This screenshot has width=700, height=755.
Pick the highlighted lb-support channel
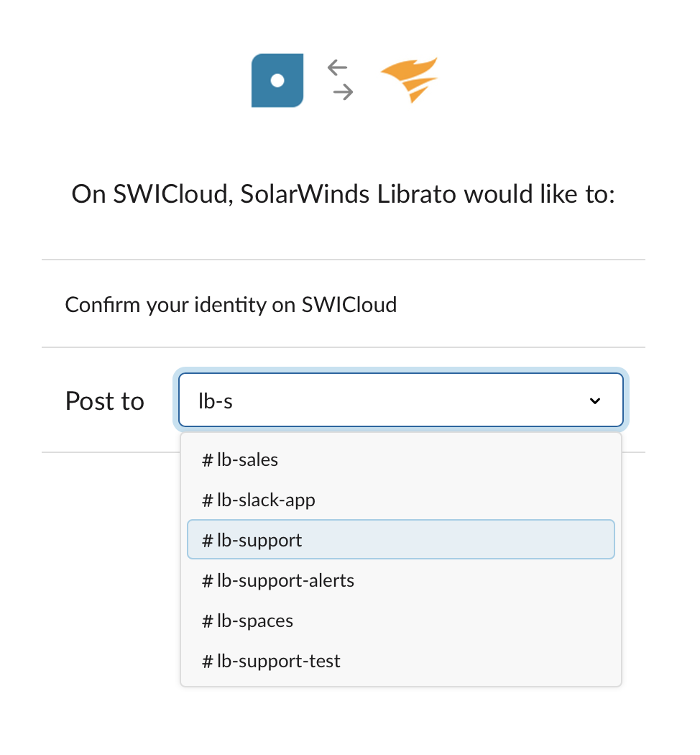[x=260, y=540]
